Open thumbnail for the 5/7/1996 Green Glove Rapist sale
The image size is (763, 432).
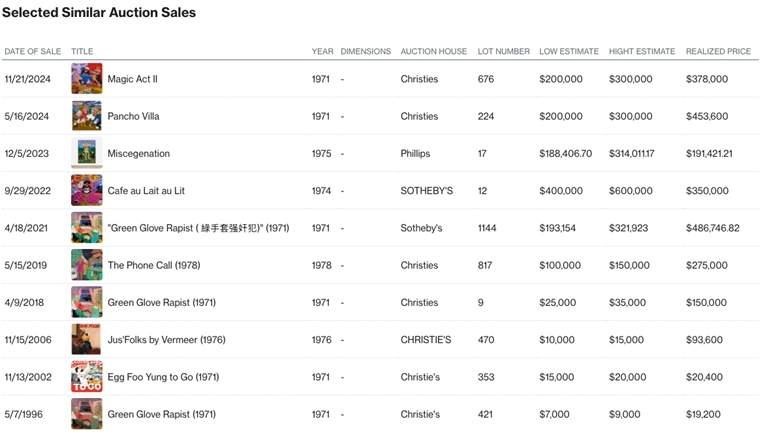87,414
